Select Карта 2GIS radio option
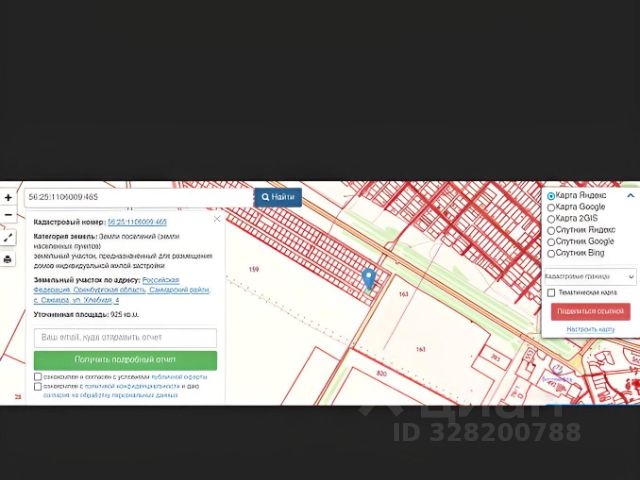 pyautogui.click(x=551, y=219)
